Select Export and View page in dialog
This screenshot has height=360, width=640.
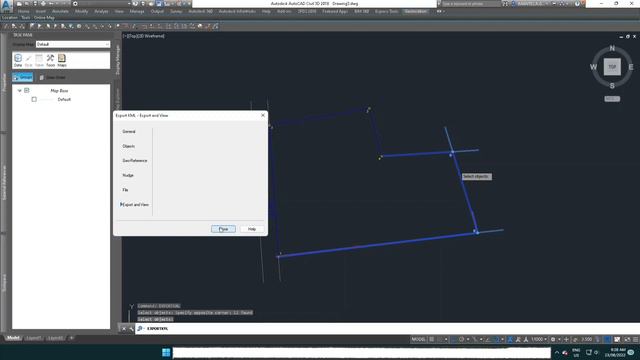coord(135,204)
